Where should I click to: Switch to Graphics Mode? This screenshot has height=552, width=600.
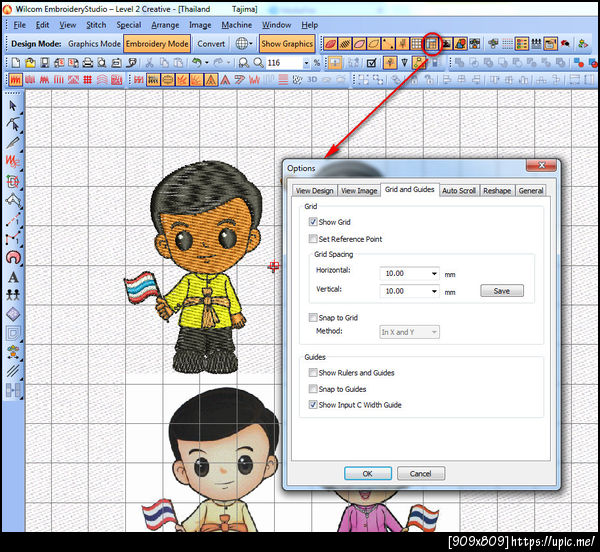pyautogui.click(x=94, y=44)
